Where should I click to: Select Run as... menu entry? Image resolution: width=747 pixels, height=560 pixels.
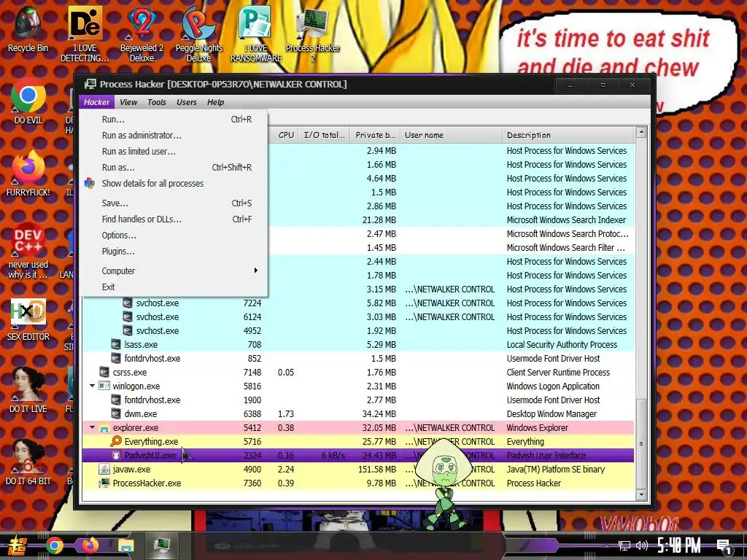pyautogui.click(x=174, y=168)
